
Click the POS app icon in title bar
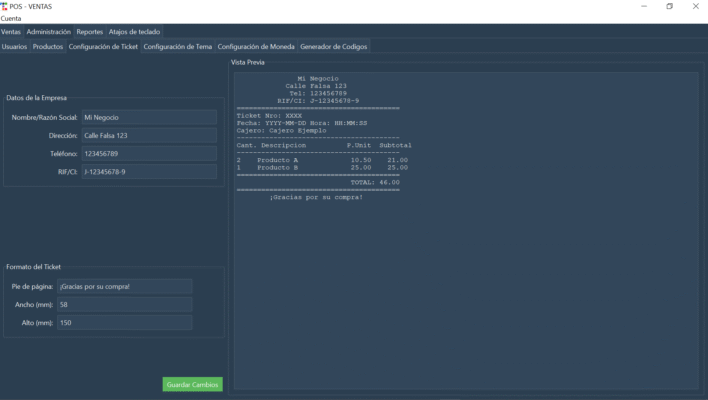4,6
